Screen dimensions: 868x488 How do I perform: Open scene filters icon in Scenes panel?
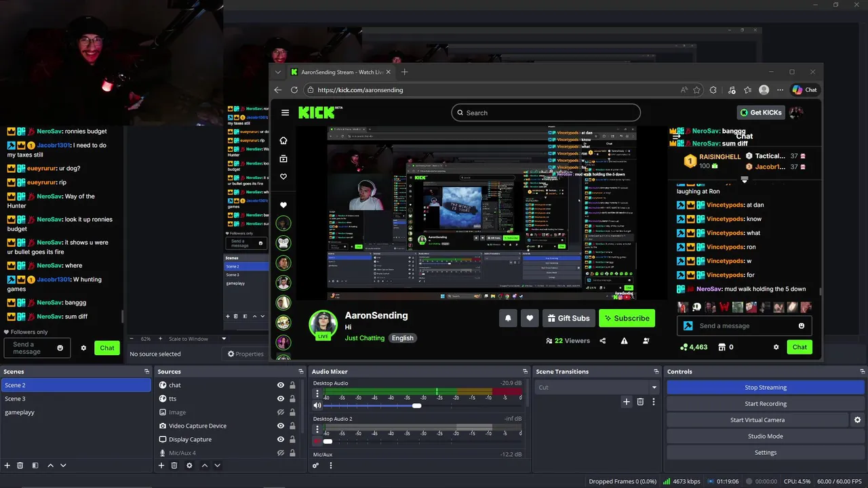(x=35, y=466)
